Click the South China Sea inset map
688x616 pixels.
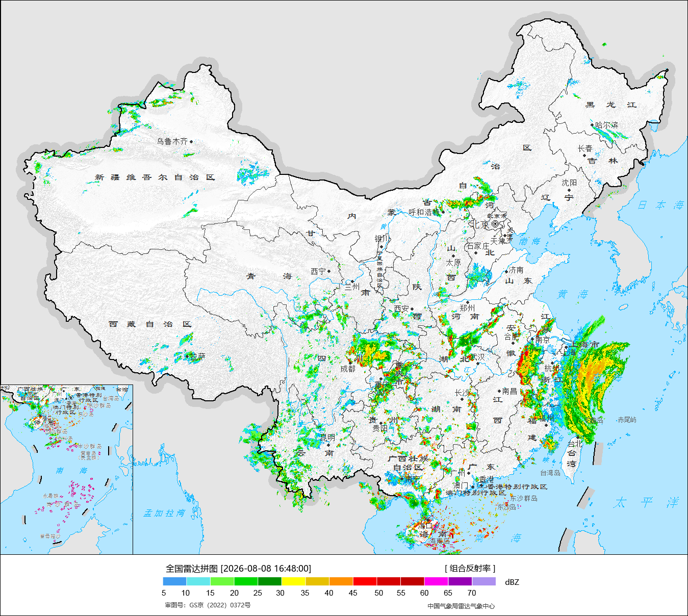(67, 470)
